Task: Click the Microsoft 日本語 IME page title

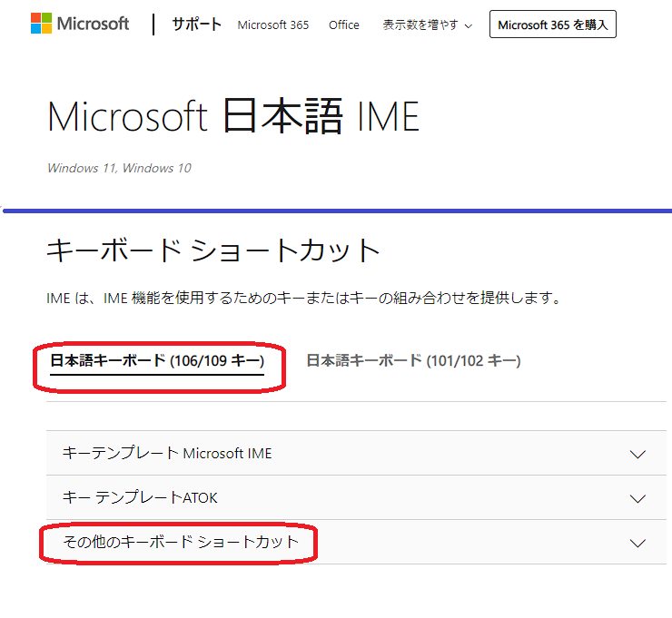Action: click(233, 116)
